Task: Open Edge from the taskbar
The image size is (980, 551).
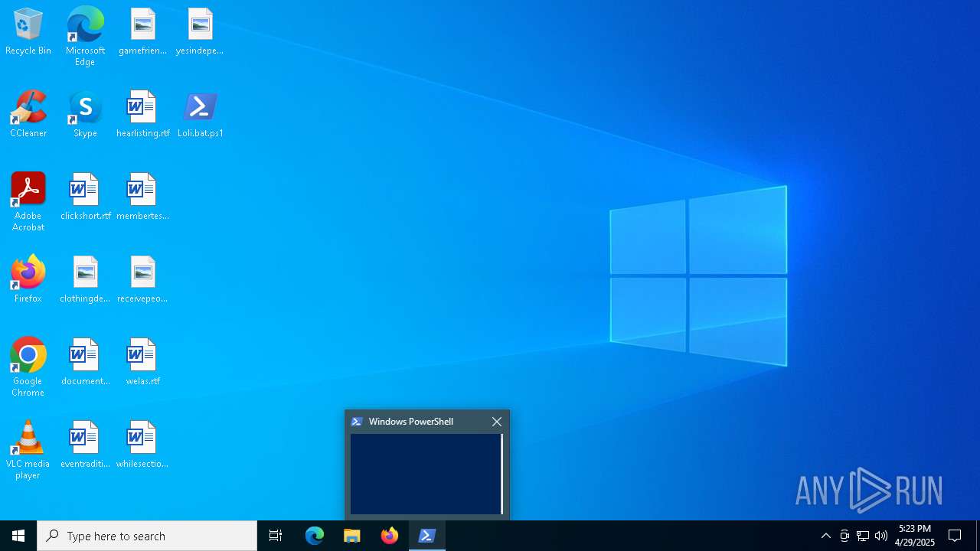Action: pyautogui.click(x=315, y=536)
